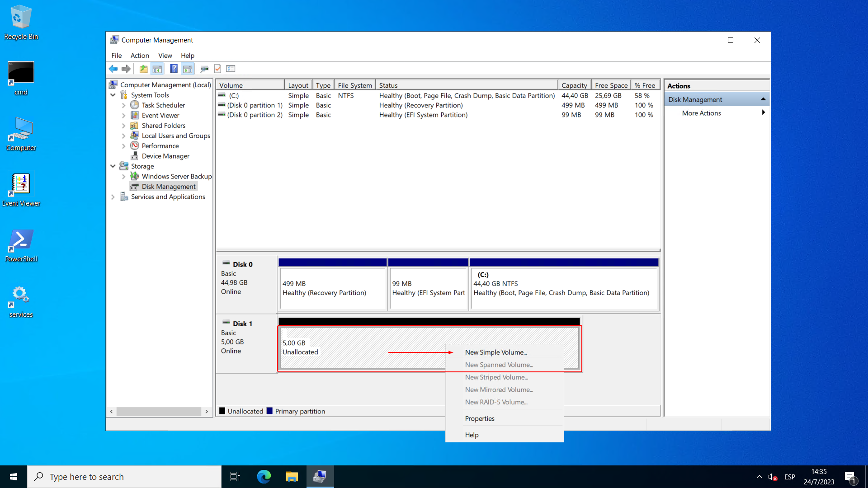Go back with the blue Back arrow
The image size is (868, 488).
(x=113, y=69)
